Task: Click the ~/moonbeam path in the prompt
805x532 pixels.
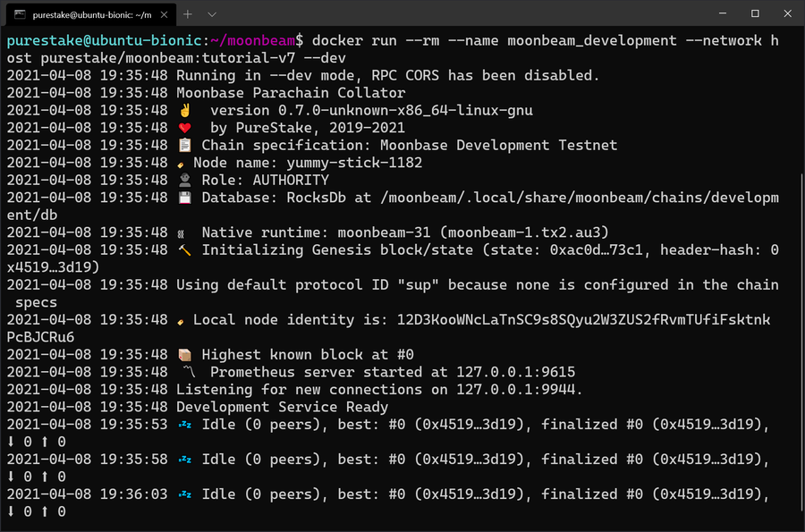Action: [253, 40]
